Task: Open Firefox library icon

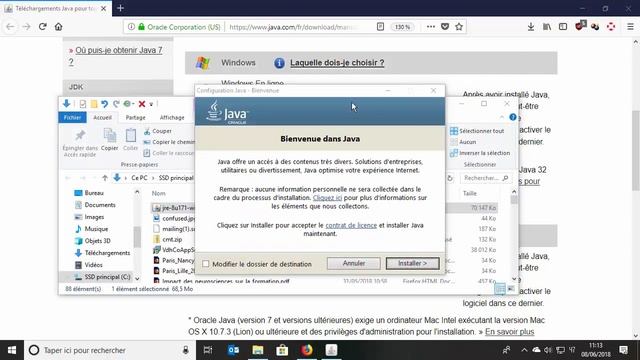Action: point(547,27)
